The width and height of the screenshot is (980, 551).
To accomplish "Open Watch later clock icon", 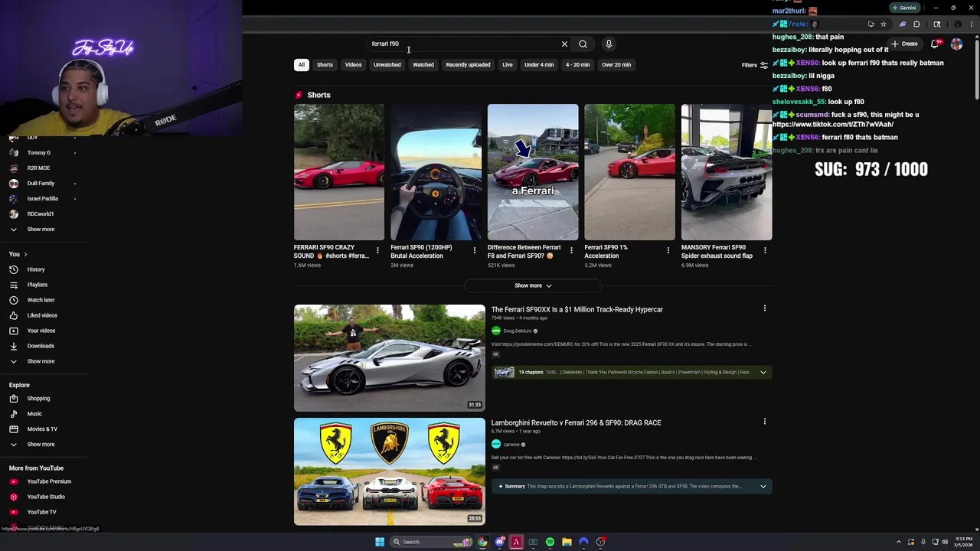I will click(13, 300).
